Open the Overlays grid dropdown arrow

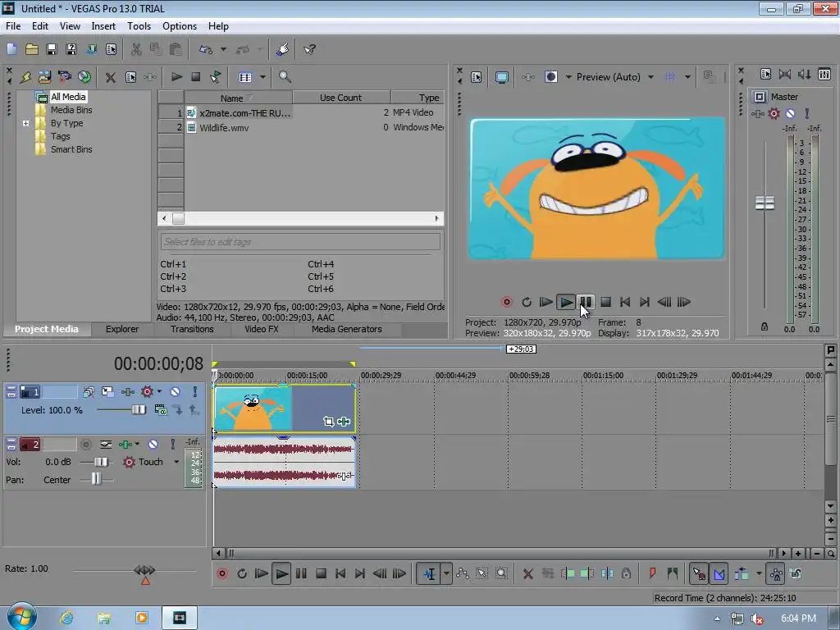click(687, 77)
